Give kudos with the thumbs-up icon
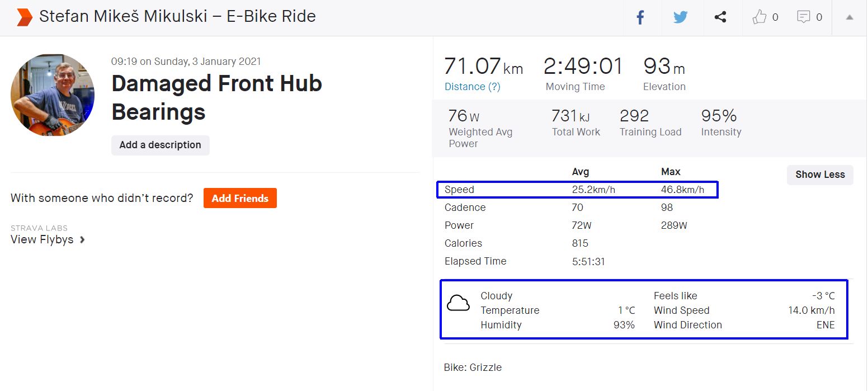This screenshot has height=391, width=868. coord(759,17)
